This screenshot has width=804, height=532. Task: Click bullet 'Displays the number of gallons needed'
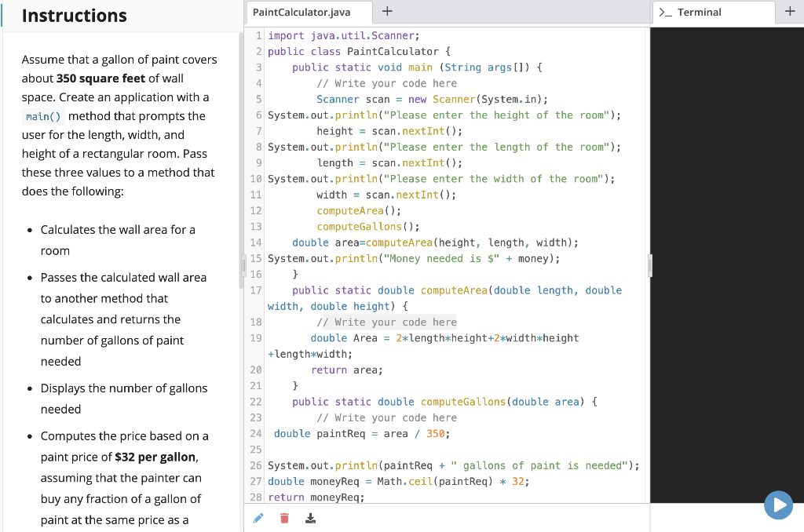124,399
